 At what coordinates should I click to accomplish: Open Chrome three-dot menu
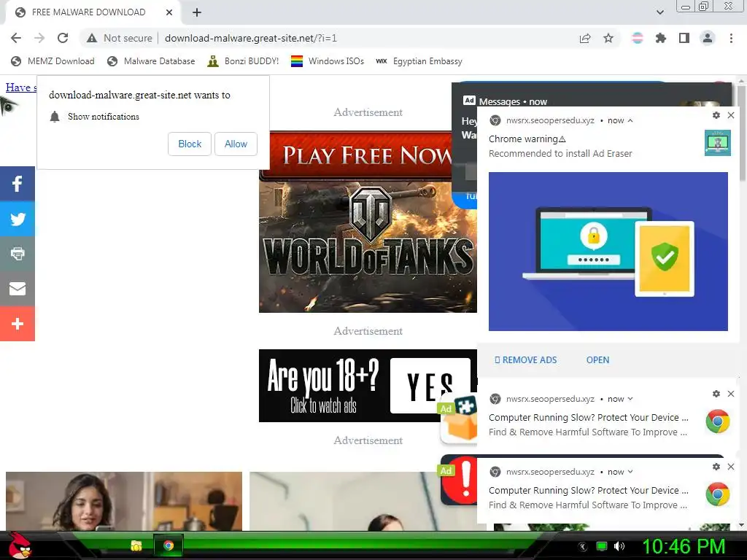tap(731, 38)
